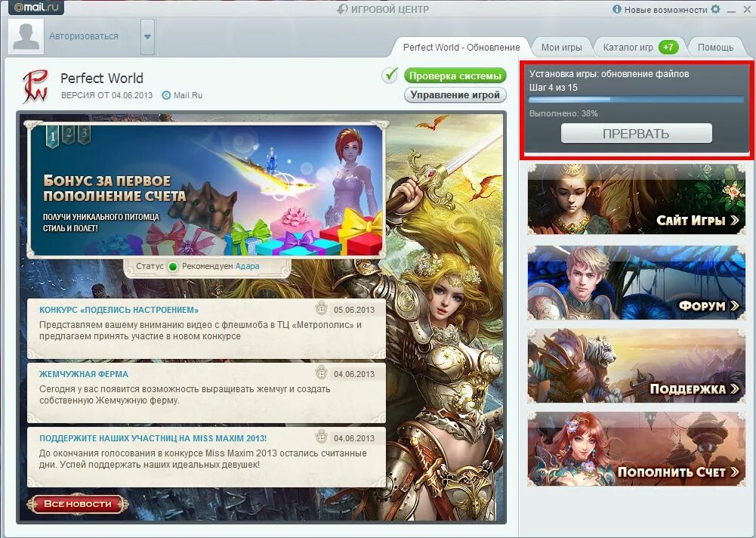Viewport: 756px width, 538px height.
Task: Click ПРЕРВАТЬ to abort the update
Action: coord(637,134)
